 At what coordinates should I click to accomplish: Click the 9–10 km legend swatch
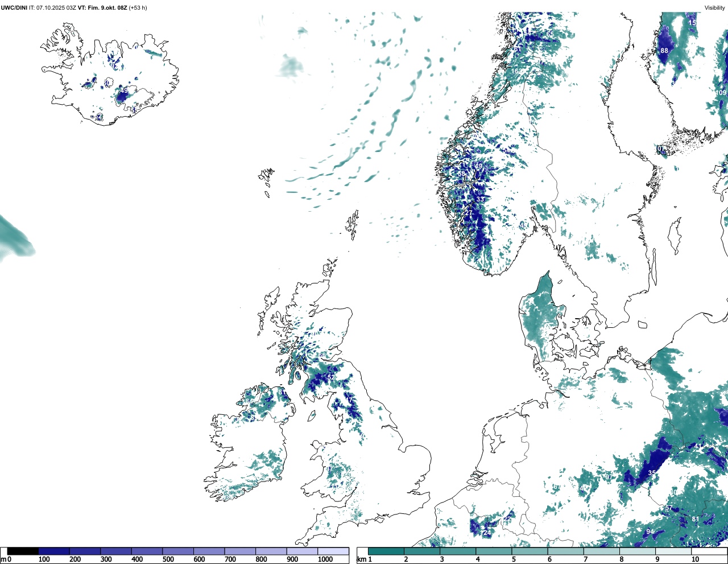point(673,551)
